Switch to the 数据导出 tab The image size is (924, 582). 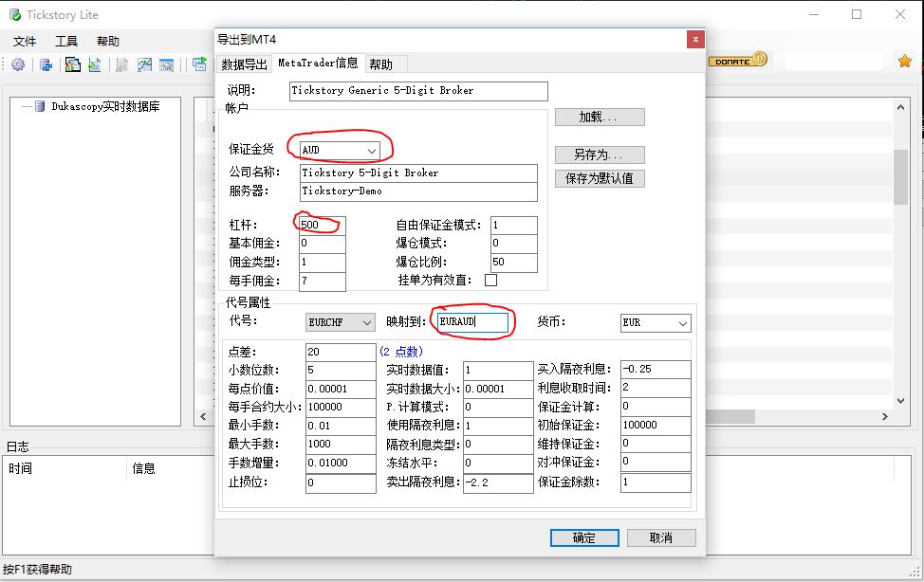pyautogui.click(x=244, y=64)
